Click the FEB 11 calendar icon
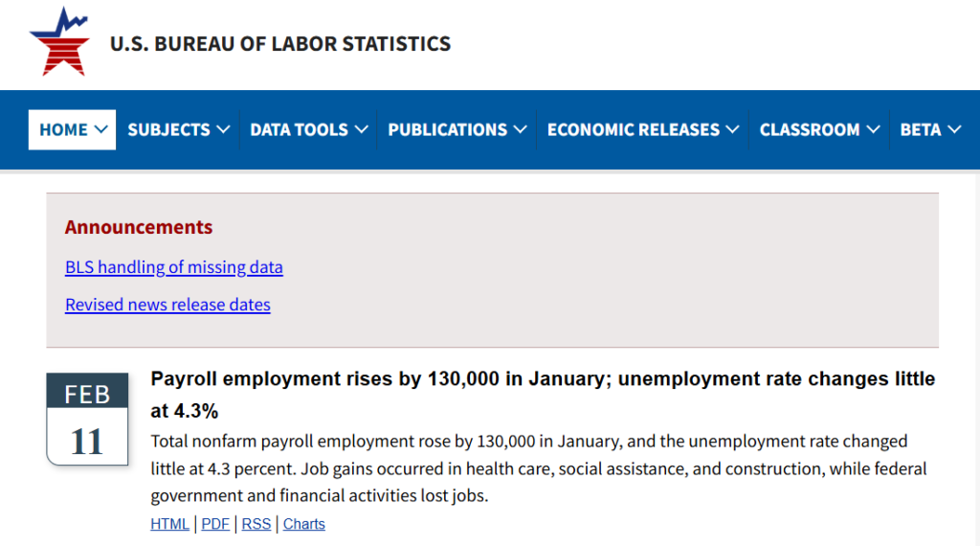 point(87,420)
